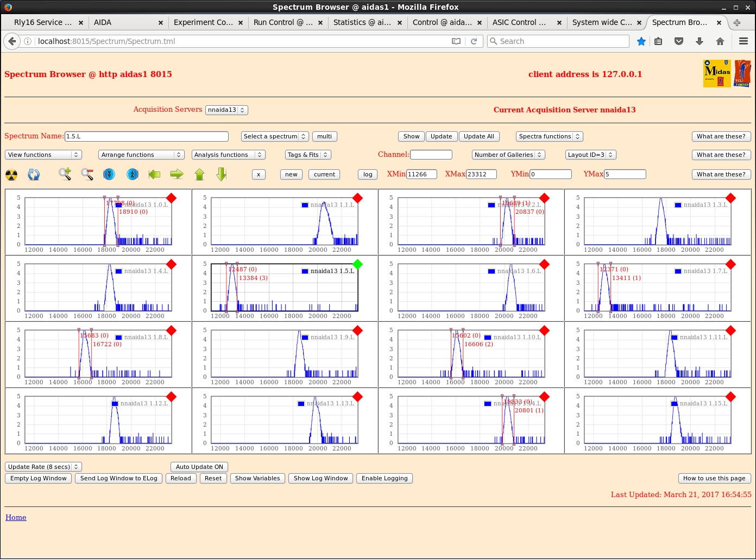This screenshot has height=559, width=756.
Task: Open the Layout ID=3 dropdown
Action: 591,155
